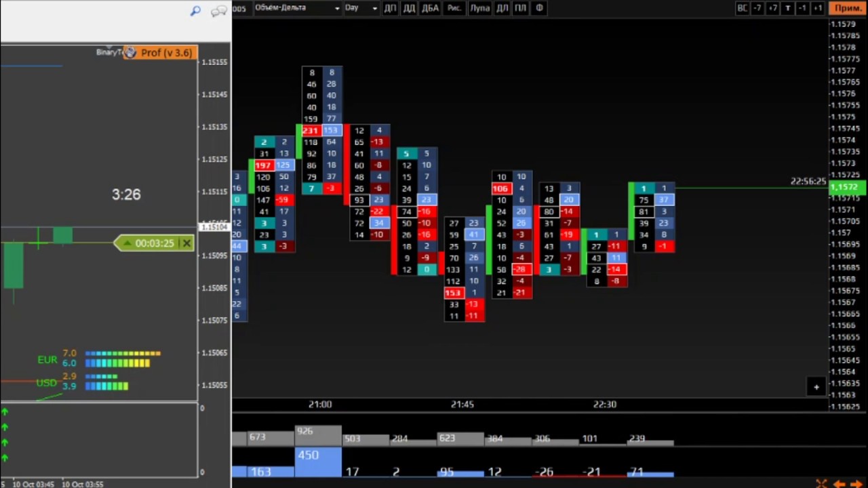Select the Рис. drawing tool
This screenshot has height=488, width=868.
(x=454, y=8)
